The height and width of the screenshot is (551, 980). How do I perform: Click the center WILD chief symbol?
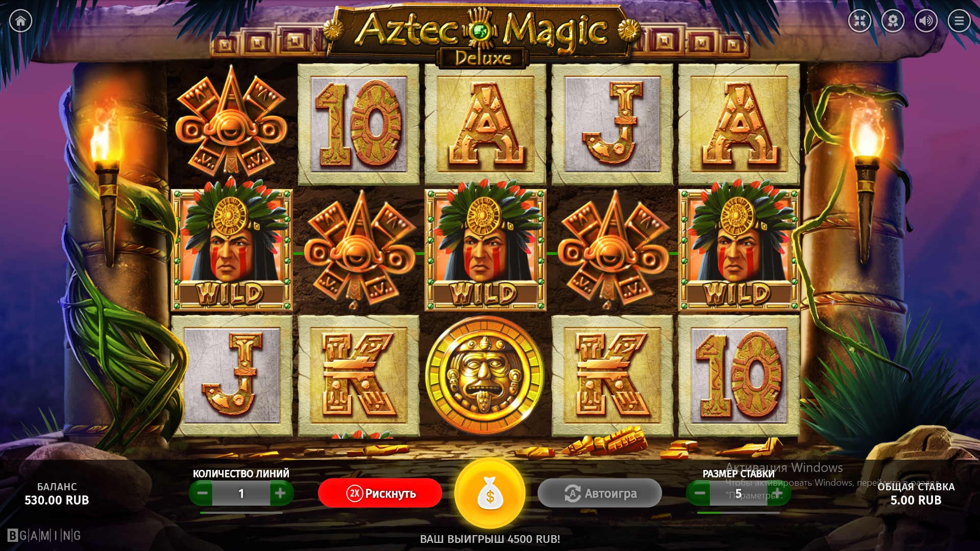pos(485,249)
